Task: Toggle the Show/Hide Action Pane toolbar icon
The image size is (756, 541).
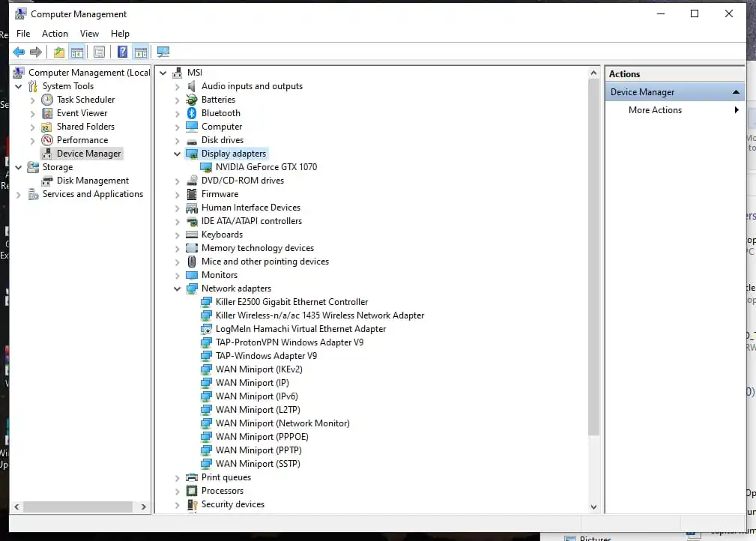Action: click(141, 52)
